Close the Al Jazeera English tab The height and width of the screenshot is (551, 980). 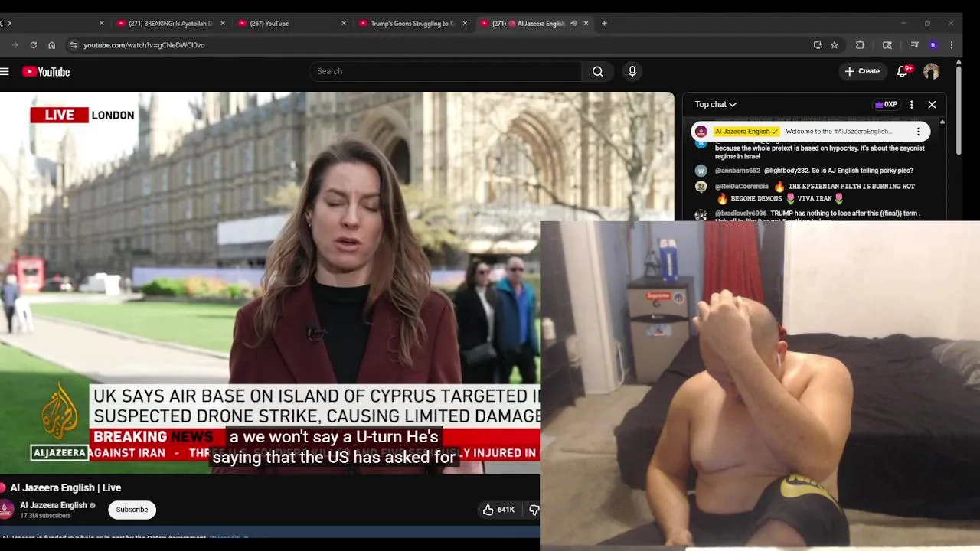click(x=586, y=24)
